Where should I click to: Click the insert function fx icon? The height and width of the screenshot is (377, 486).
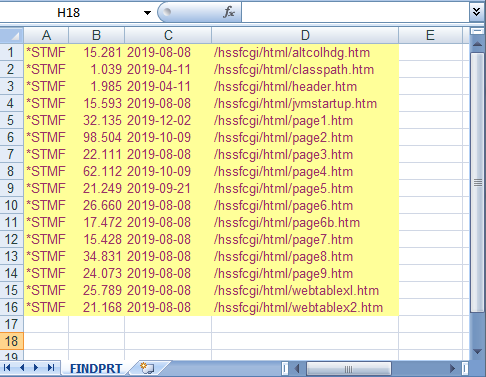pos(229,13)
